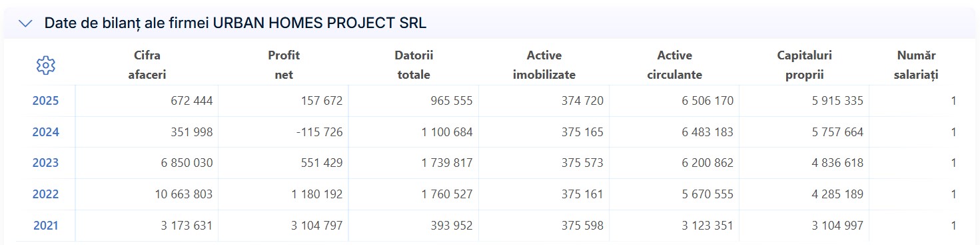Click the Capitaluri proprii column header
The width and height of the screenshot is (980, 245).
[x=804, y=65]
